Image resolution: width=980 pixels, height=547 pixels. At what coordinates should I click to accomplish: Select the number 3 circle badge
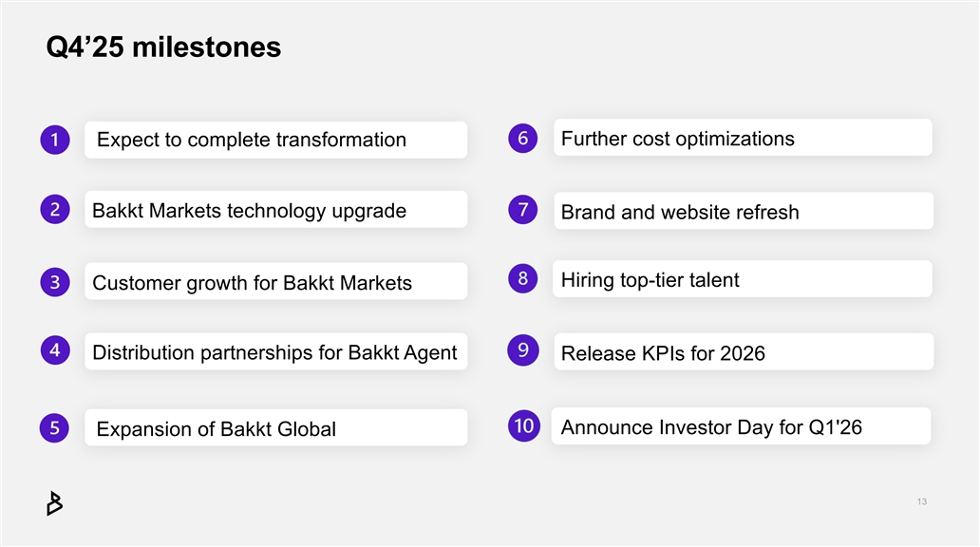pos(55,282)
